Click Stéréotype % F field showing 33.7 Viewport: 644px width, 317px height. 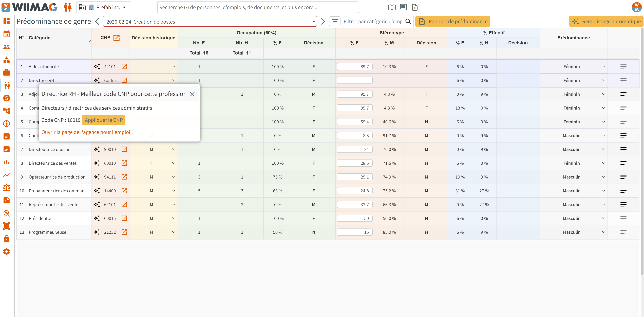[354, 205]
